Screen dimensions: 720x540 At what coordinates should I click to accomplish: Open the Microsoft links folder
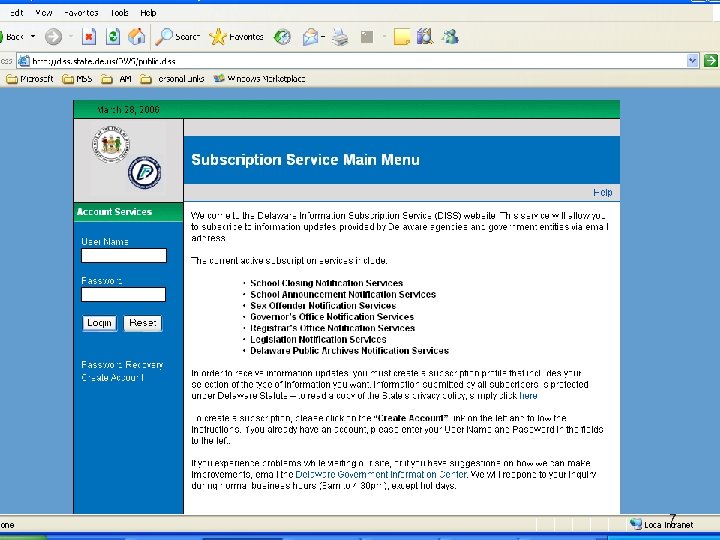(30, 79)
